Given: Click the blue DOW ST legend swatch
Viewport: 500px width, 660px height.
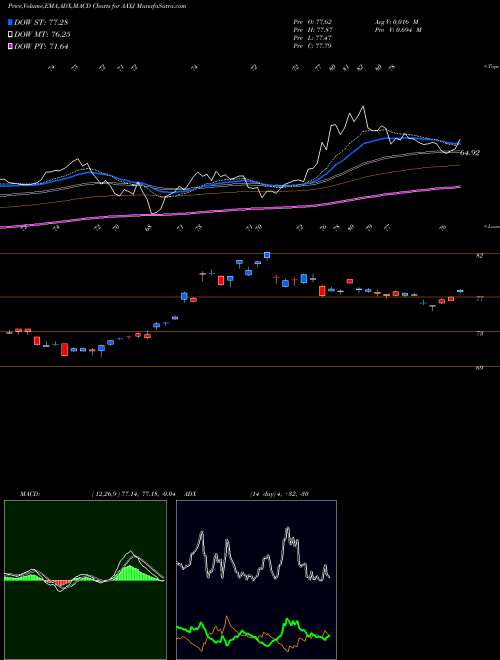Looking at the screenshot, I should coord(10,22).
